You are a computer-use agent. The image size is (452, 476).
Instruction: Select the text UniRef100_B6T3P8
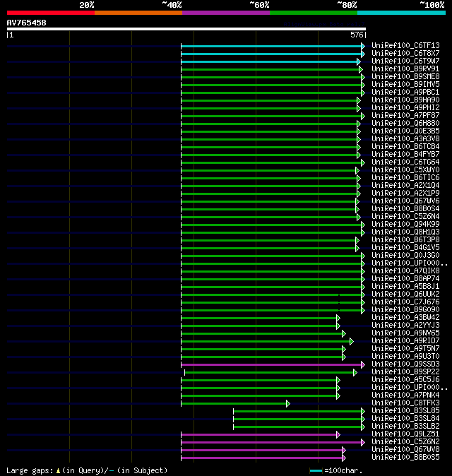(x=405, y=240)
